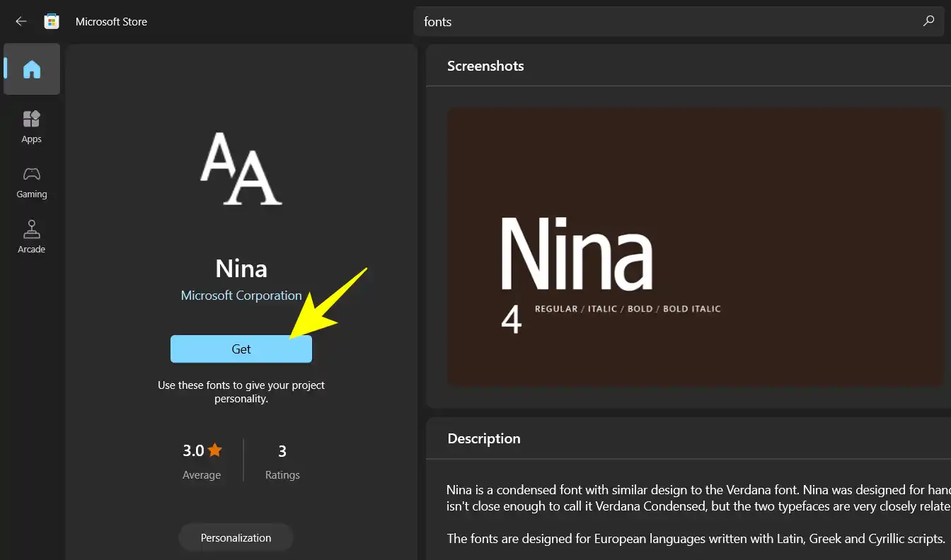951x560 pixels.
Task: Click the Microsoft Store logo icon
Action: [x=51, y=21]
